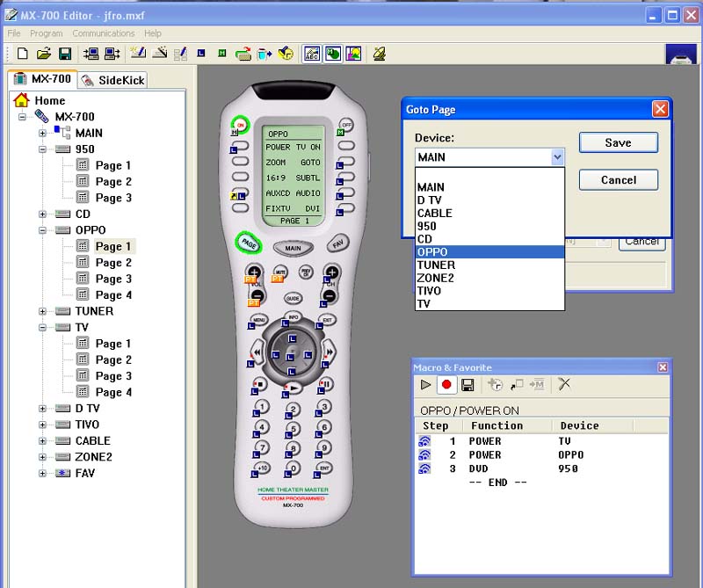Toggle the ABC label view toolbar button

click(x=312, y=54)
